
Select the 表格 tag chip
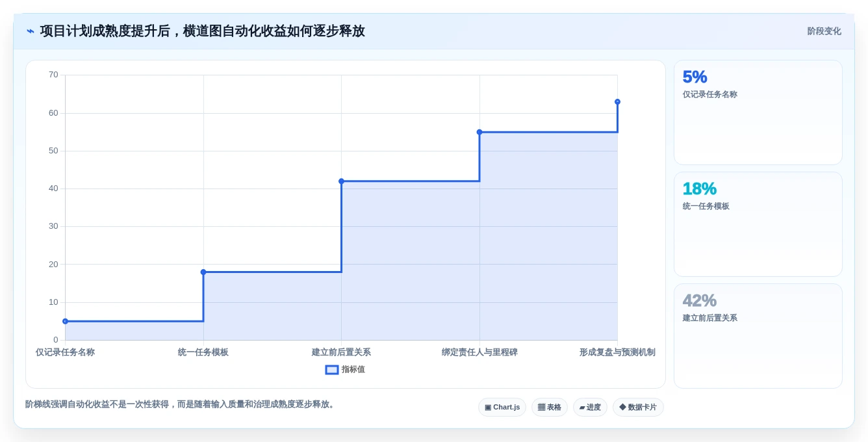point(549,408)
